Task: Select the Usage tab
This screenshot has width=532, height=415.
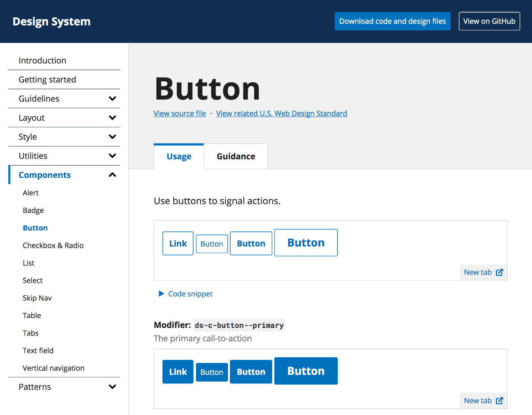Action: point(179,157)
